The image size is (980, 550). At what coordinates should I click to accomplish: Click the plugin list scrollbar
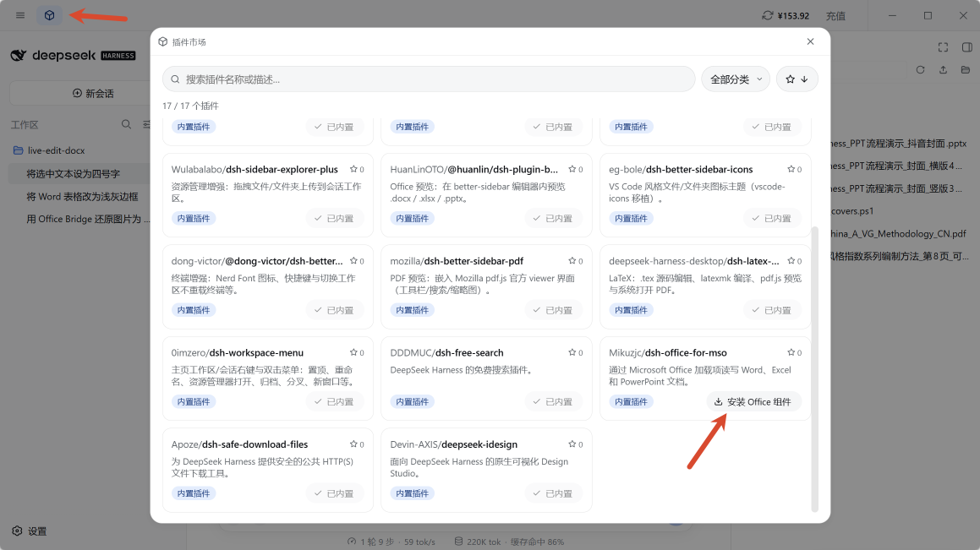814,369
